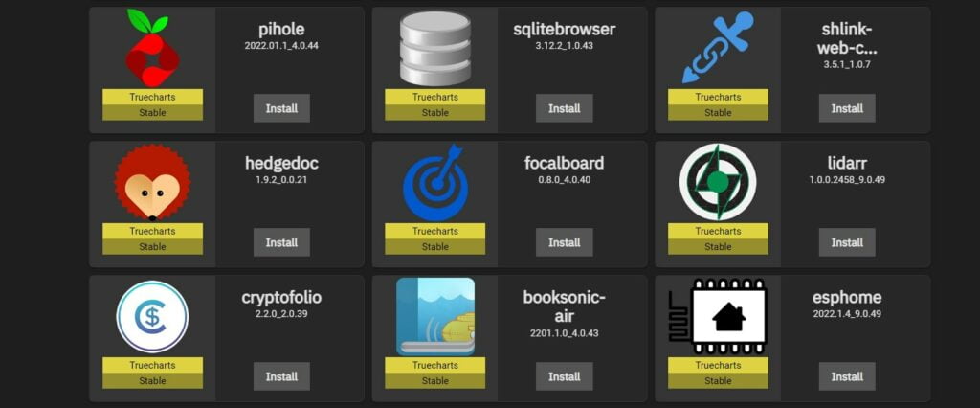Click the hedgedoc hedgehog icon
This screenshot has width=980, height=408.
[152, 183]
